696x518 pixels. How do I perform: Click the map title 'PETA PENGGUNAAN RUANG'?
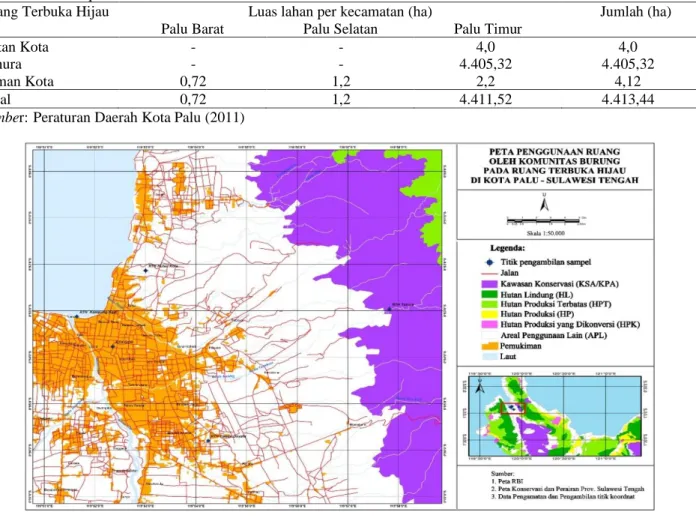(x=555, y=152)
